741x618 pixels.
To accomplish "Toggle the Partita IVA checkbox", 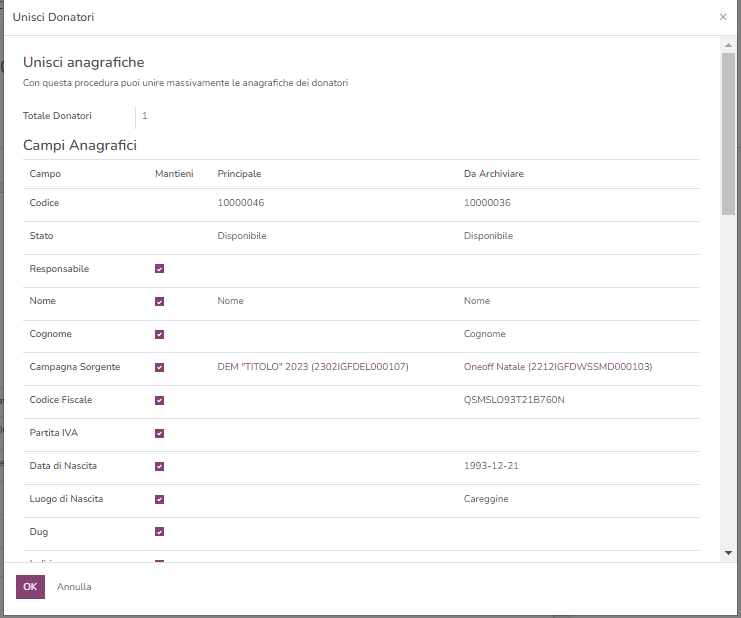I will (160, 433).
